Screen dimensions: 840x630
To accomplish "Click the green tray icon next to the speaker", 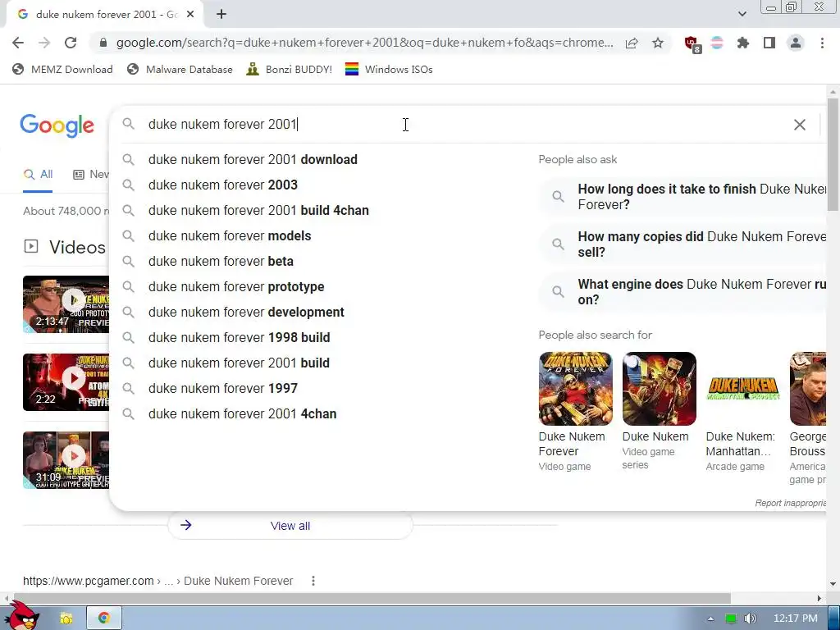I will coord(731,619).
